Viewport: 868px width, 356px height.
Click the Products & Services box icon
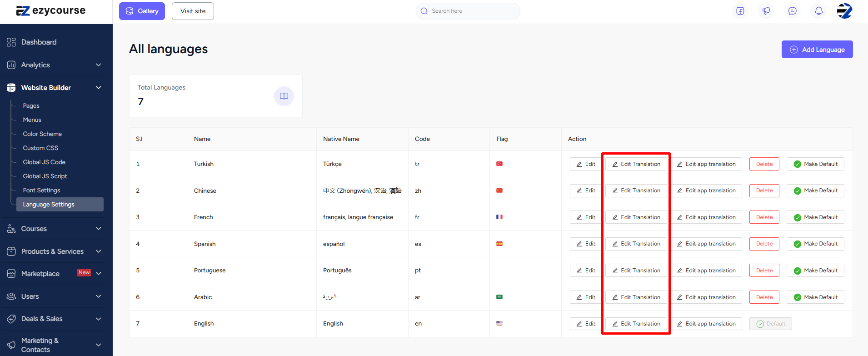(x=11, y=251)
